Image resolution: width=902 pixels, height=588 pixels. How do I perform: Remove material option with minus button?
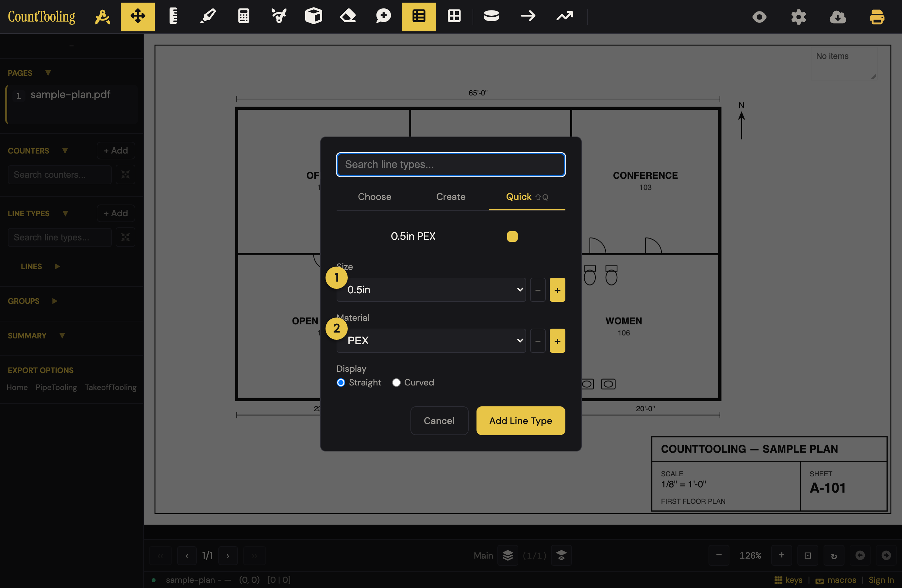(x=537, y=341)
